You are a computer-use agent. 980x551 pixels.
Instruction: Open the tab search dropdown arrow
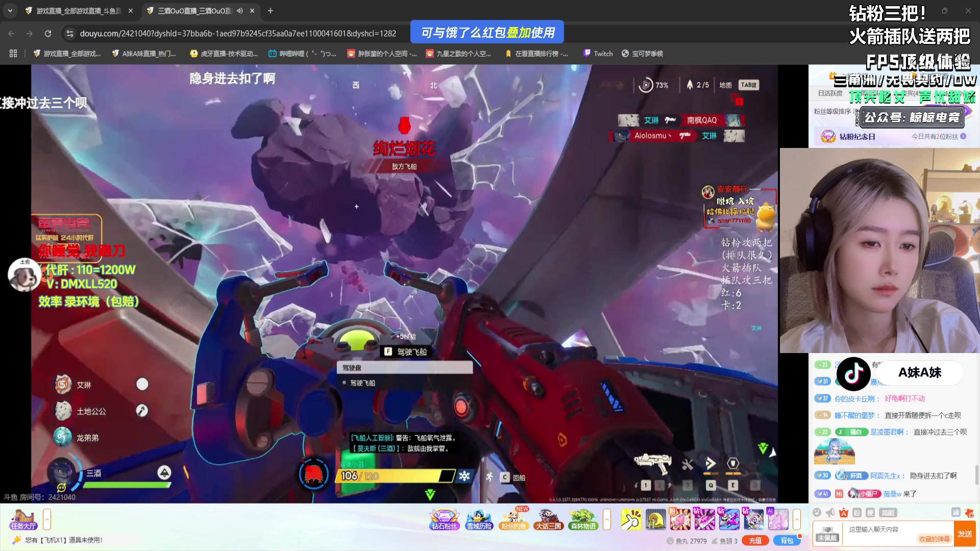pos(10,10)
